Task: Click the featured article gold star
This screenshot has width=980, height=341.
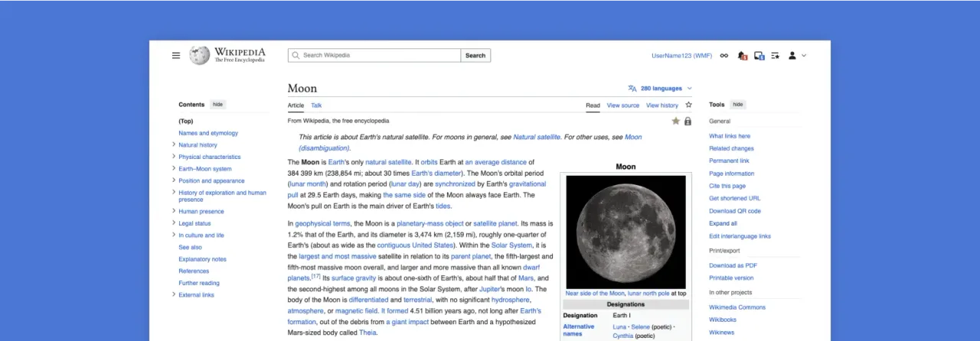Action: tap(675, 121)
